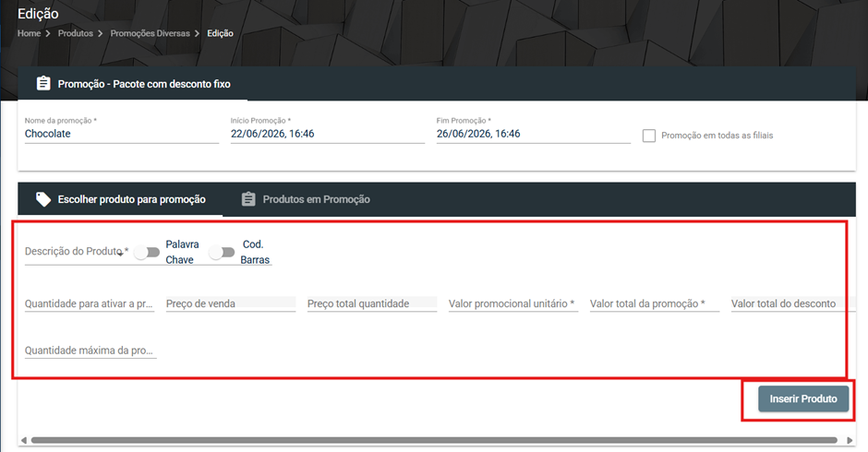Click right arrow of horizontal scrollbar

tap(850, 440)
